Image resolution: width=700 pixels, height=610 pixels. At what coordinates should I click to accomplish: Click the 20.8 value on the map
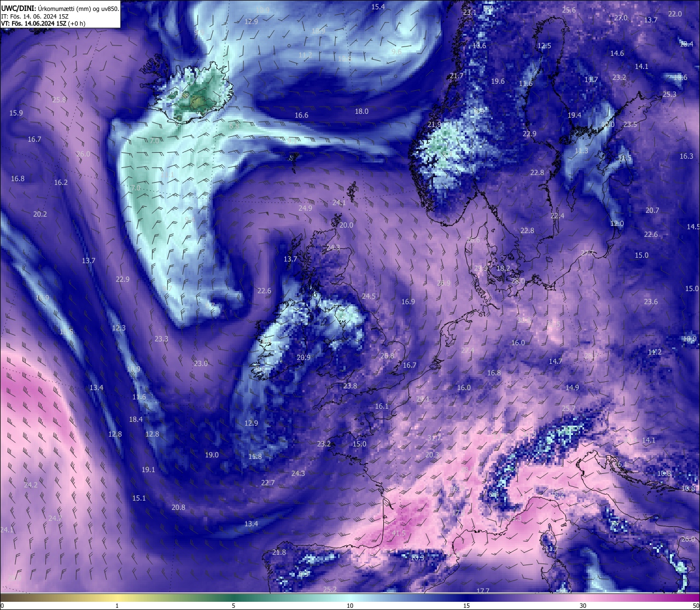[x=178, y=507]
